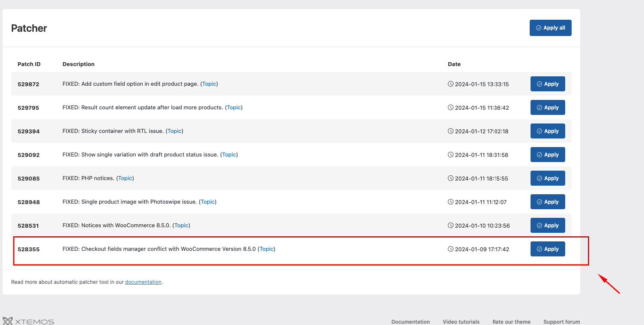644x325 pixels.
Task: Open Topic link for result count patch
Action: click(x=234, y=108)
